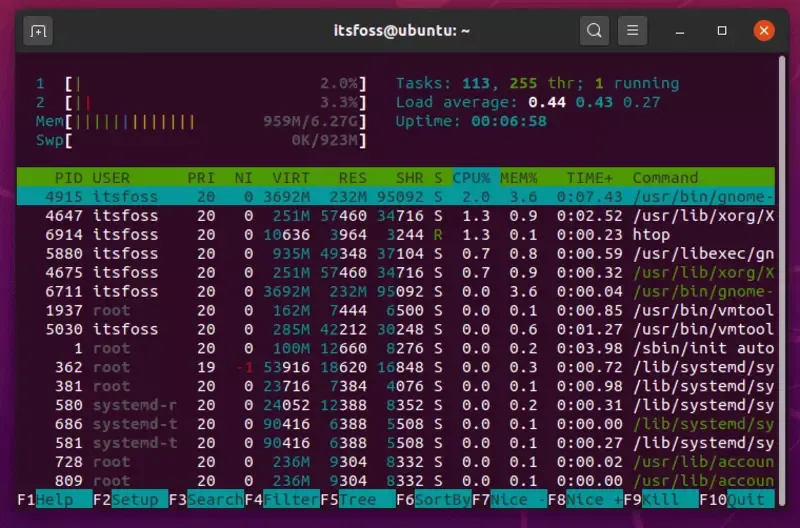
Task: Click the PID column header
Action: (x=68, y=177)
